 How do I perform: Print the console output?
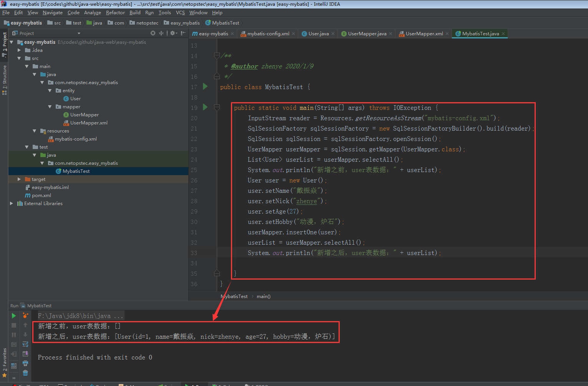(25, 363)
